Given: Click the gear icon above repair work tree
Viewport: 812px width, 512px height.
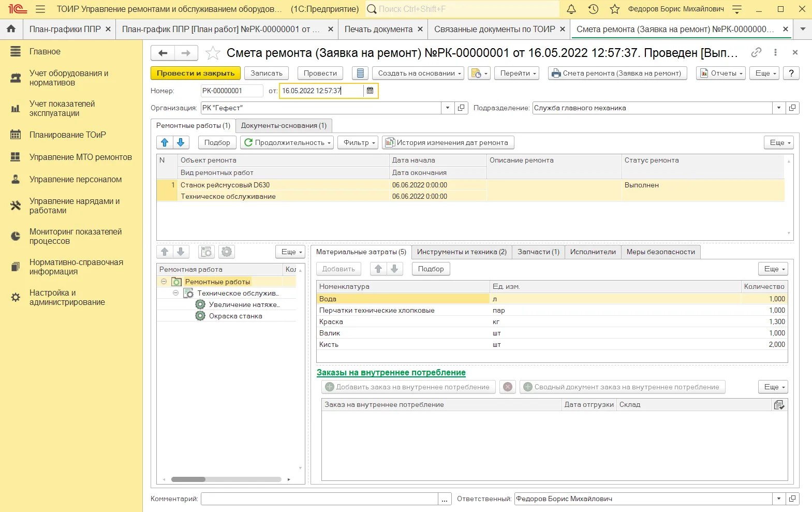Looking at the screenshot, I should coord(227,252).
